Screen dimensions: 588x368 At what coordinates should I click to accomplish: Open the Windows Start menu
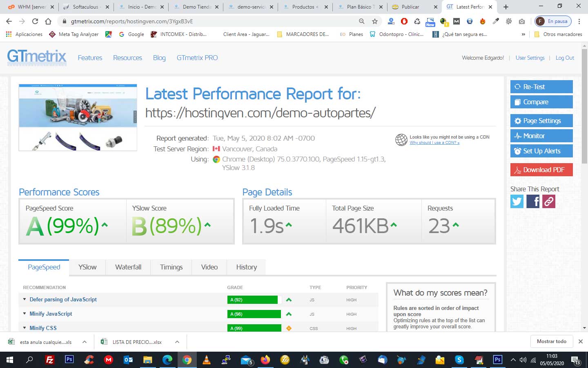(x=9, y=360)
